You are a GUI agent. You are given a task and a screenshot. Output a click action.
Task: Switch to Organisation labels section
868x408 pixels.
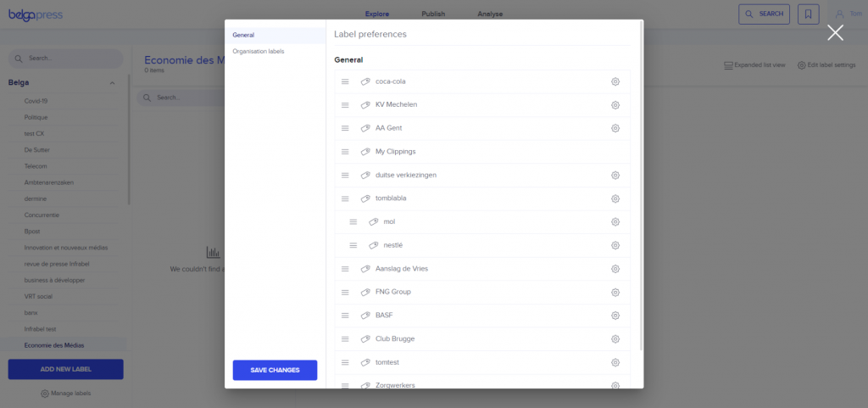pyautogui.click(x=275, y=52)
